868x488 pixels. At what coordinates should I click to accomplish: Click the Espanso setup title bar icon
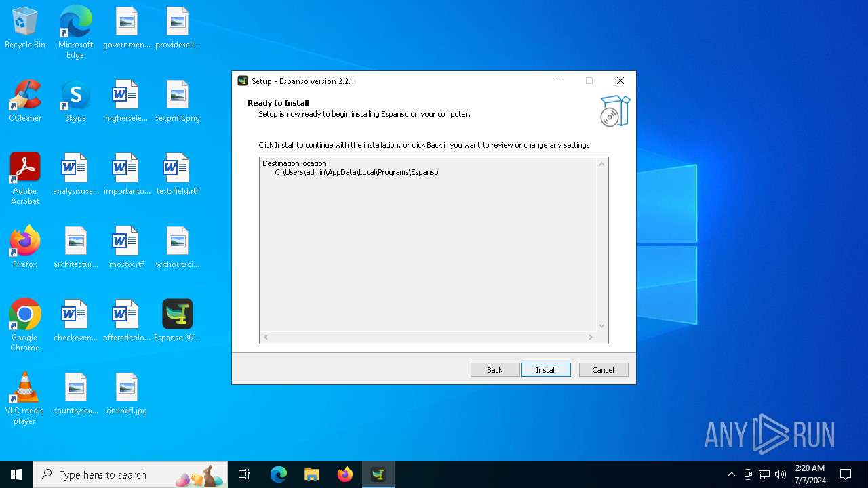pyautogui.click(x=243, y=81)
